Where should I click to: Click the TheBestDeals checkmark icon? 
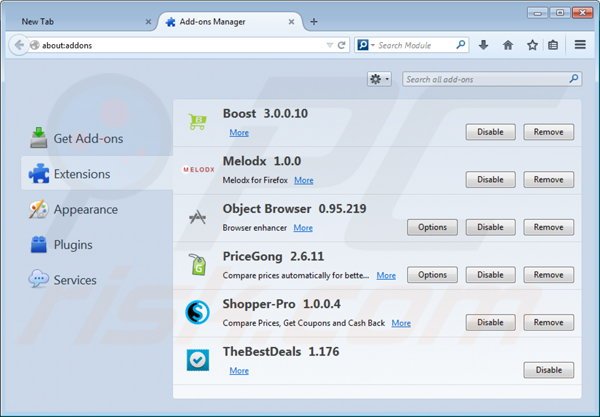point(198,360)
